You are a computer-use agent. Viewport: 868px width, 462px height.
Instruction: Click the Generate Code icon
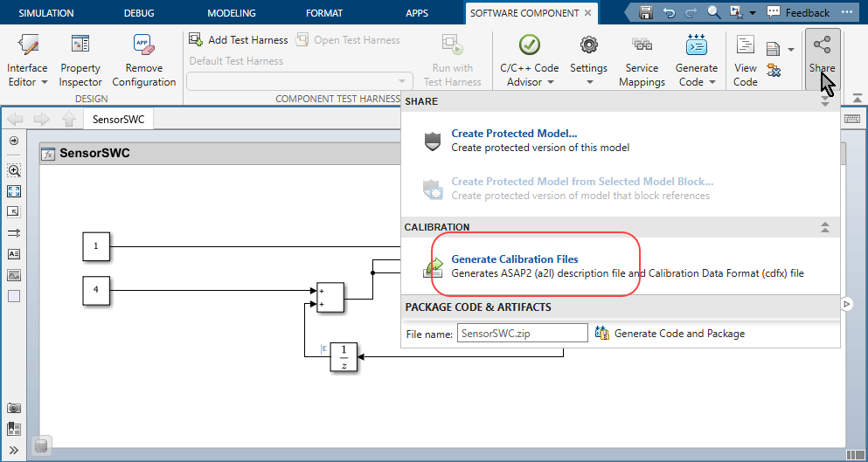(x=696, y=45)
